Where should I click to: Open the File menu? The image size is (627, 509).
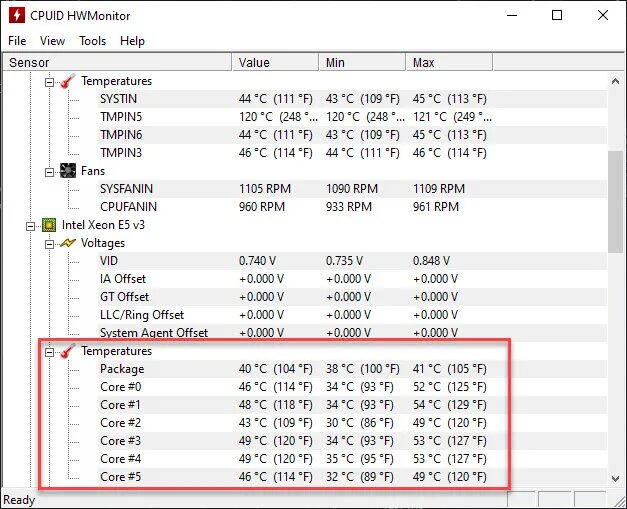click(x=17, y=41)
